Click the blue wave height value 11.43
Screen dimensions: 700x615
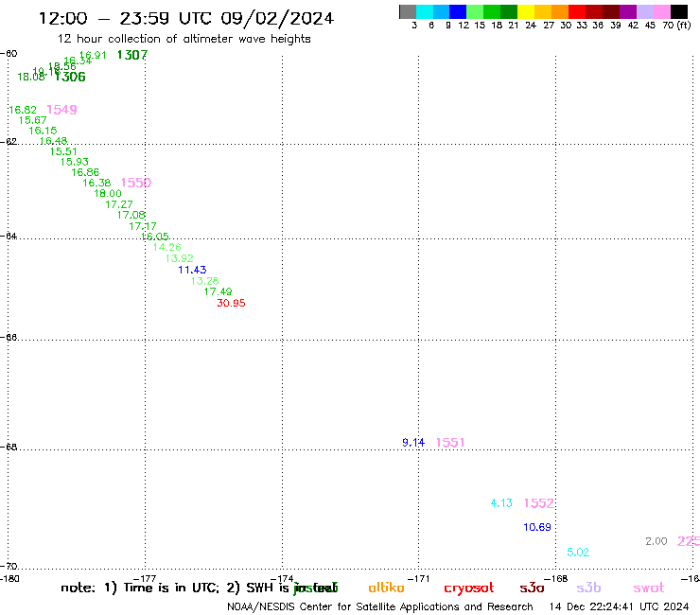click(192, 271)
